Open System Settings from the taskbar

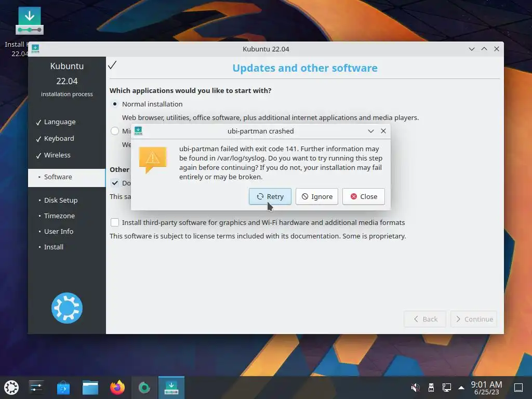(x=36, y=388)
